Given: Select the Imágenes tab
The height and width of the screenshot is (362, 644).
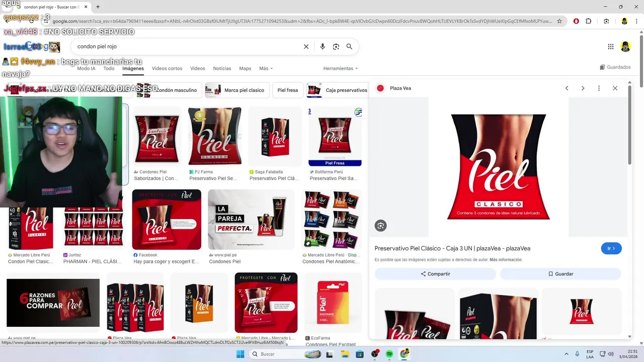Looking at the screenshot, I should click(x=133, y=68).
